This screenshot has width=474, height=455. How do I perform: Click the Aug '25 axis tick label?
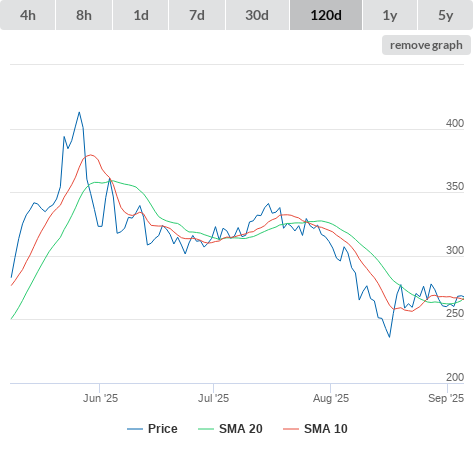pos(331,398)
